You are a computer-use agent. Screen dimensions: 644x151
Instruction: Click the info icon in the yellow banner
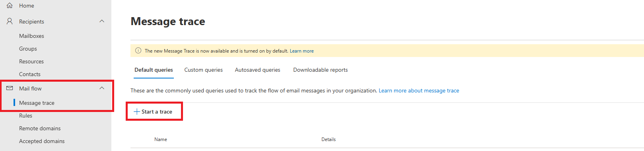point(138,51)
